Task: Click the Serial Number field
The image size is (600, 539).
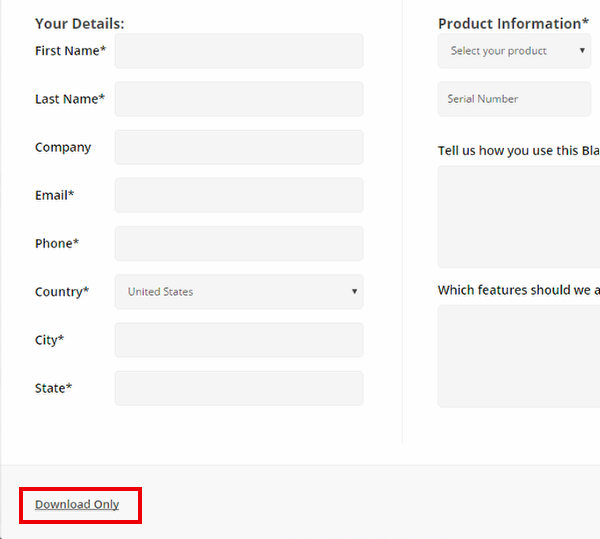Action: tap(514, 99)
